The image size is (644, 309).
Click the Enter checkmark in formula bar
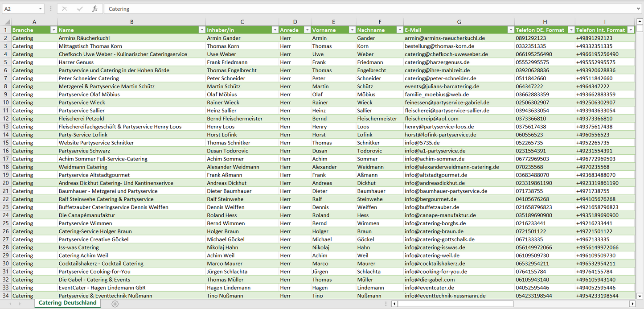pyautogui.click(x=80, y=9)
